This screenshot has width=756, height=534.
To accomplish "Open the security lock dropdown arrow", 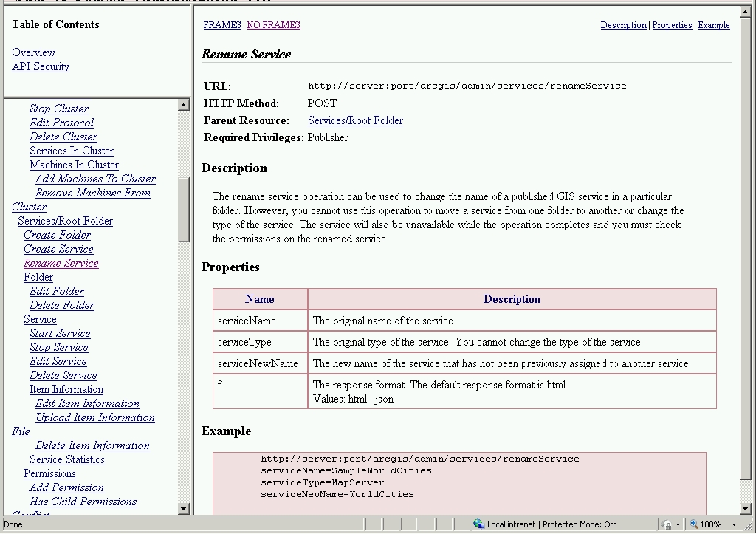I will pos(678,524).
